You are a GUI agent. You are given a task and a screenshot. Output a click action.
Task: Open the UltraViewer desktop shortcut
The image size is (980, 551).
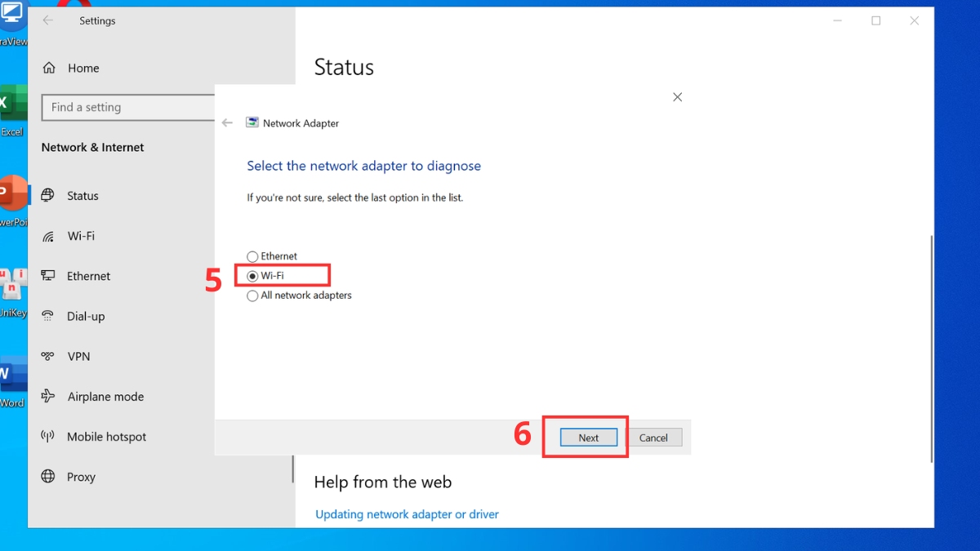pyautogui.click(x=11, y=24)
